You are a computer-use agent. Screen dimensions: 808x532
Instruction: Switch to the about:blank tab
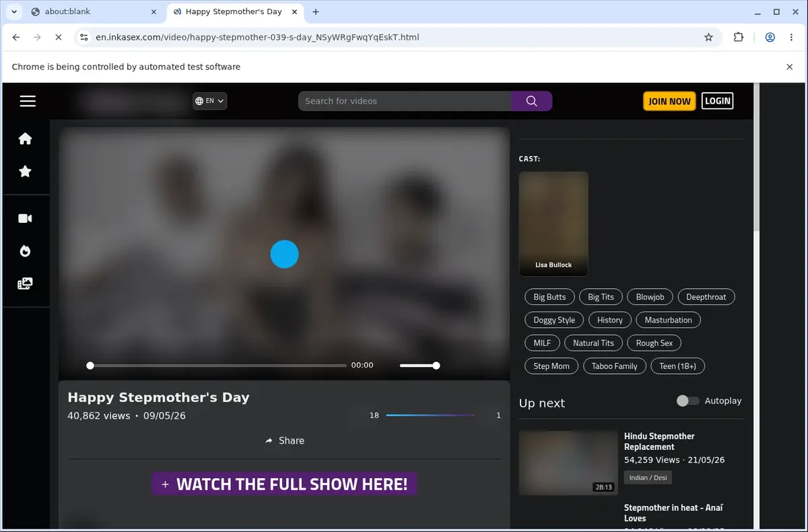tap(93, 11)
